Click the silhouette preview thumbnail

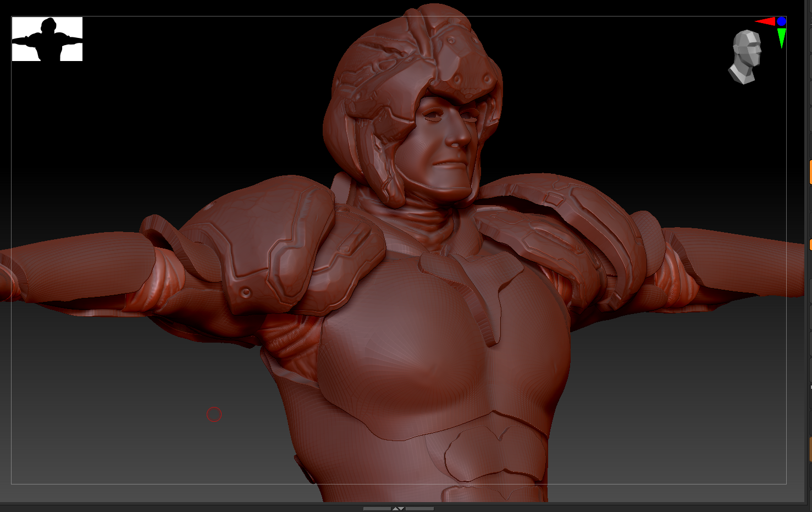point(47,39)
